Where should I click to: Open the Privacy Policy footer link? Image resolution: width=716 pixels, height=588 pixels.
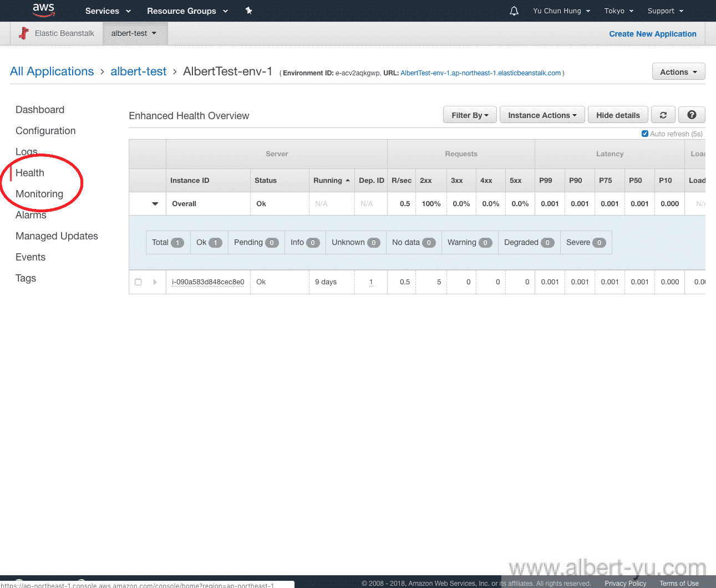625,584
